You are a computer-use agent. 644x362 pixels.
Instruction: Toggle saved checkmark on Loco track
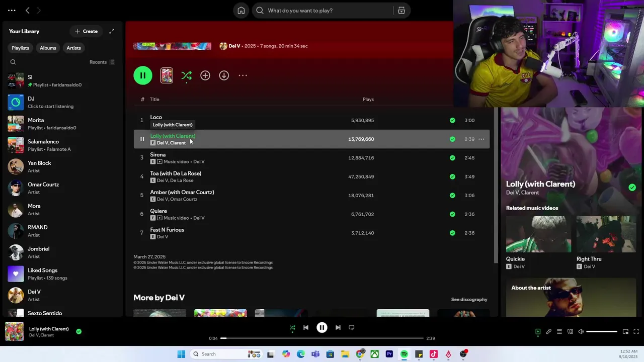(x=452, y=120)
